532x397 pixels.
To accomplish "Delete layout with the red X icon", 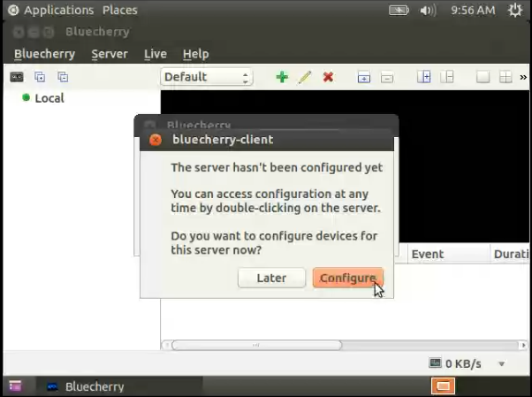I will click(x=328, y=77).
